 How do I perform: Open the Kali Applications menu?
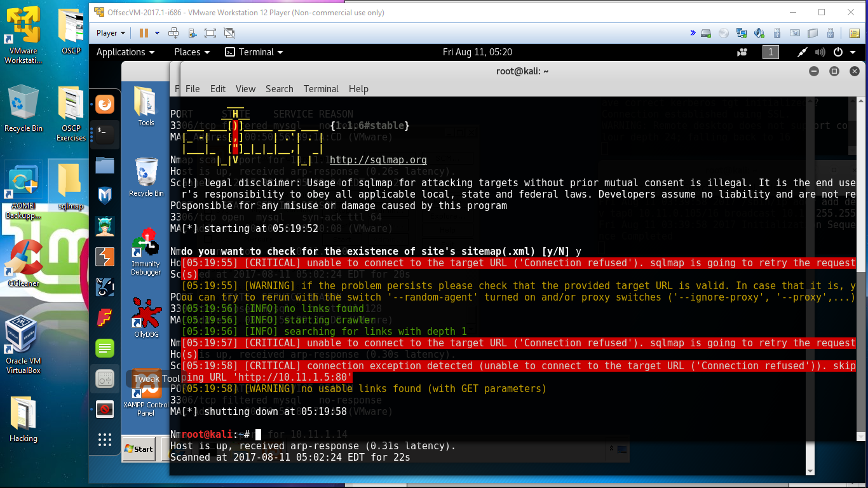pos(125,52)
